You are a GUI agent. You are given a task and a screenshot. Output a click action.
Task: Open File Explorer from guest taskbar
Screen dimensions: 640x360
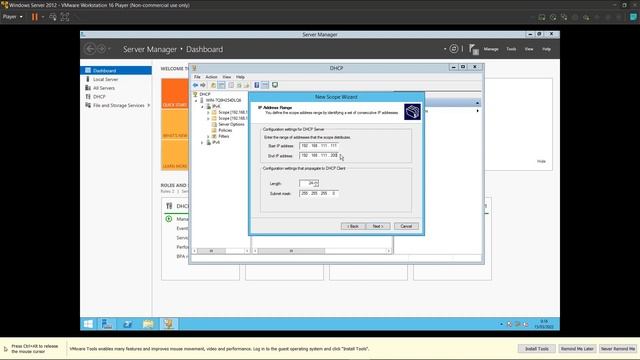pos(148,324)
